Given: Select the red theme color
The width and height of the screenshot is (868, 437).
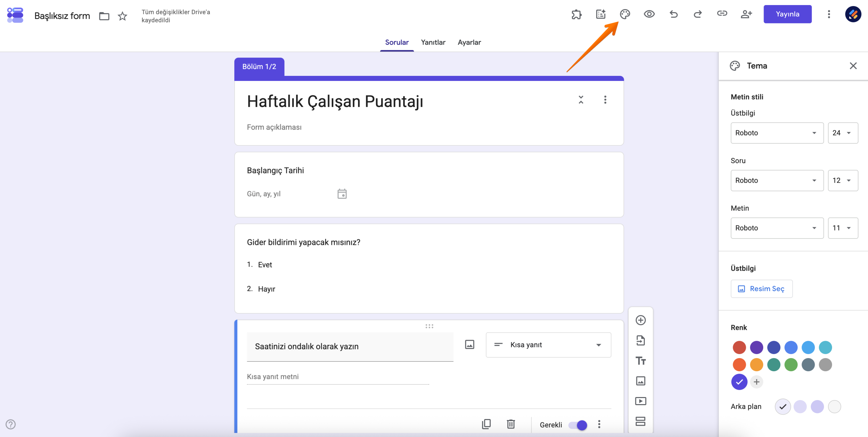Looking at the screenshot, I should point(739,347).
